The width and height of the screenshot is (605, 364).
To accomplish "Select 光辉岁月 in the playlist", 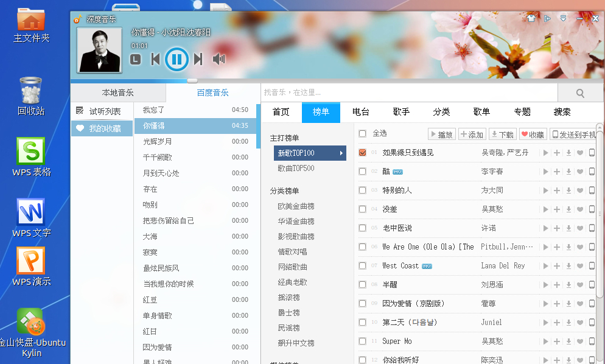I will pyautogui.click(x=195, y=142).
